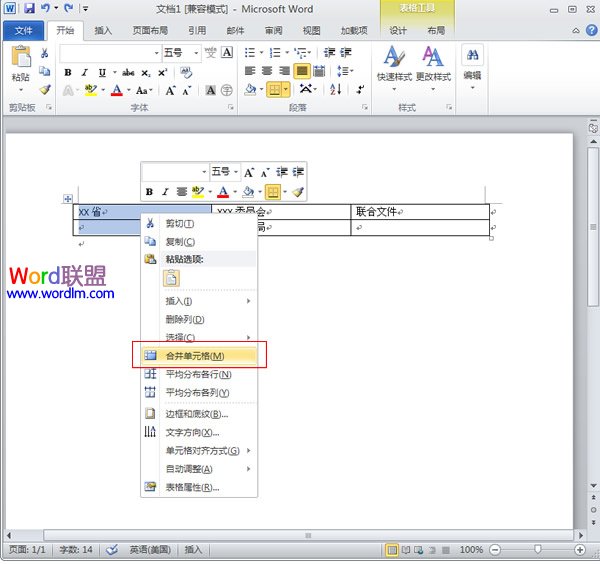Toggle Strikethrough abc in ribbon
Screen dimensions: 600x564
128,73
